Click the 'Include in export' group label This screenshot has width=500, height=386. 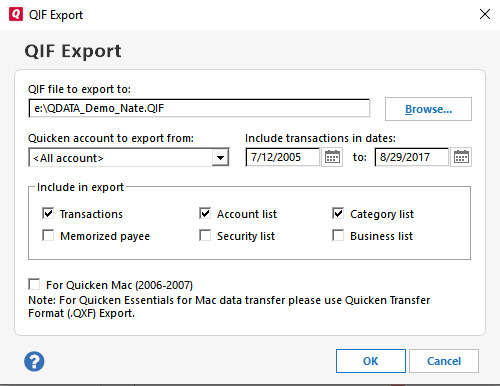(80, 187)
